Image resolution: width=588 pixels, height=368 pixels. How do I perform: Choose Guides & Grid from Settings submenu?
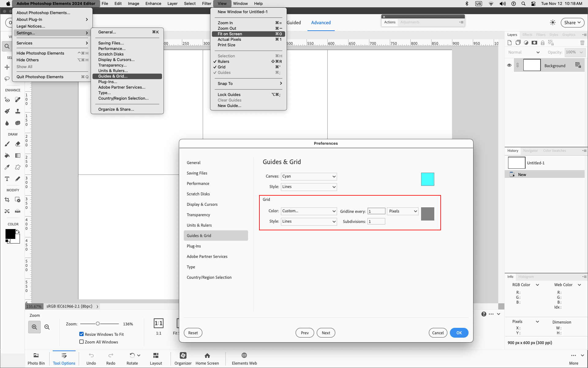[x=112, y=76]
